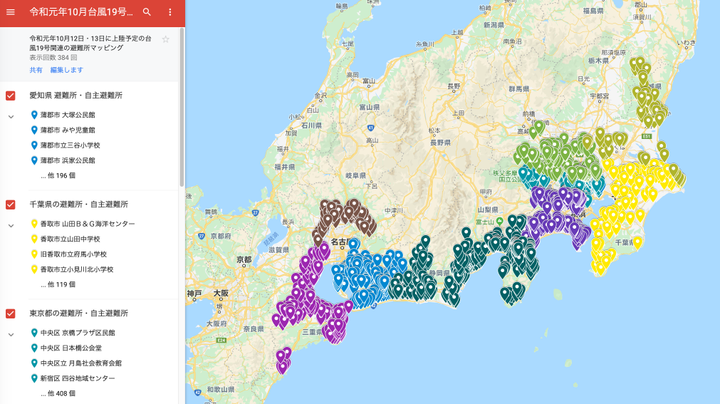This screenshot has width=720, height=404.
Task: Click the search magnifier icon
Action: 146,12
